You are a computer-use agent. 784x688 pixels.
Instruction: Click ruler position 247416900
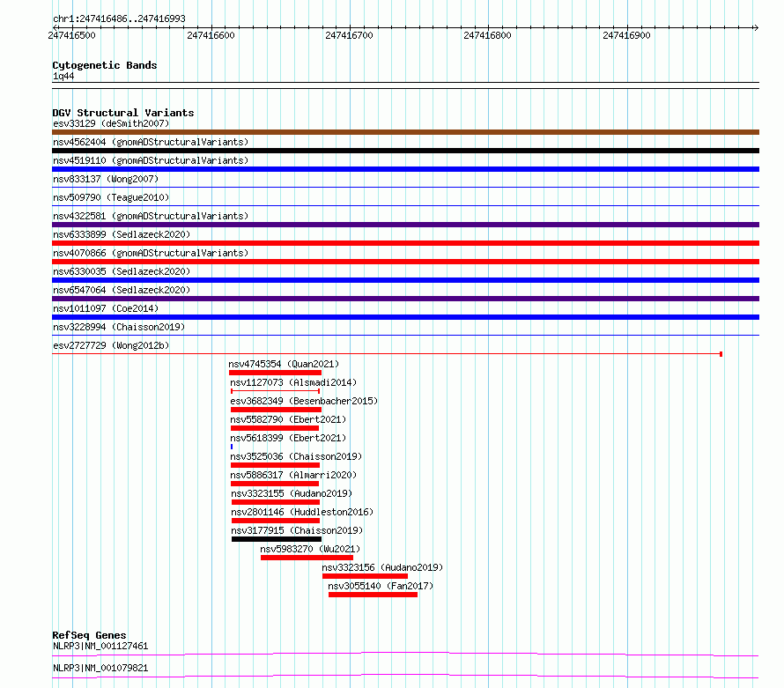coord(626,35)
